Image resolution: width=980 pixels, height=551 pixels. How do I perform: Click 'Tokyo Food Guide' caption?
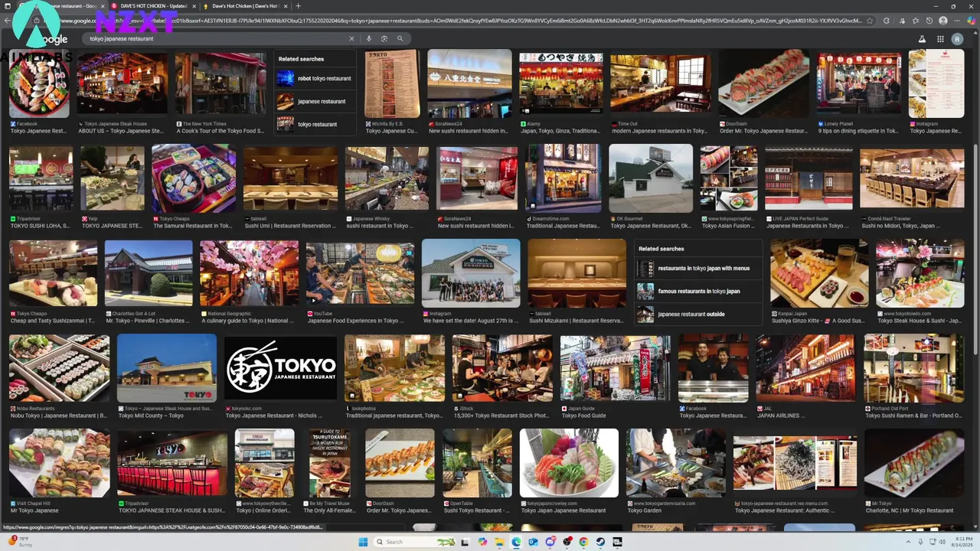583,416
